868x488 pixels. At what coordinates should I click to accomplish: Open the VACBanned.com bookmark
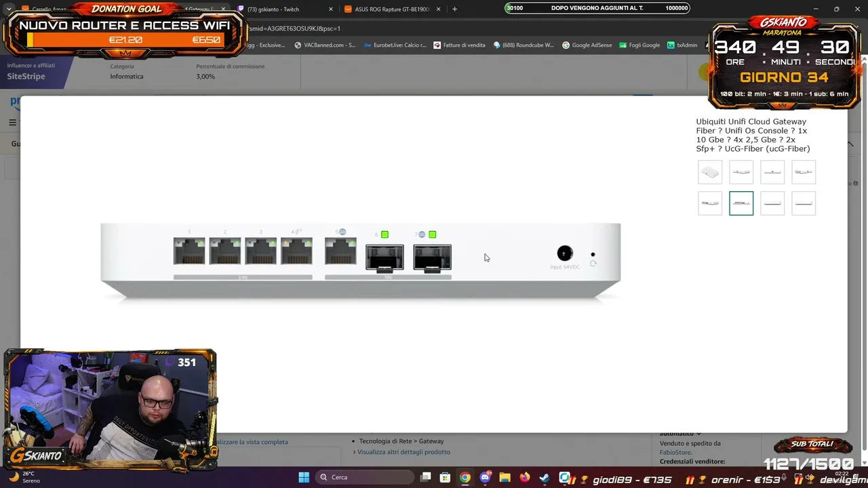click(325, 45)
